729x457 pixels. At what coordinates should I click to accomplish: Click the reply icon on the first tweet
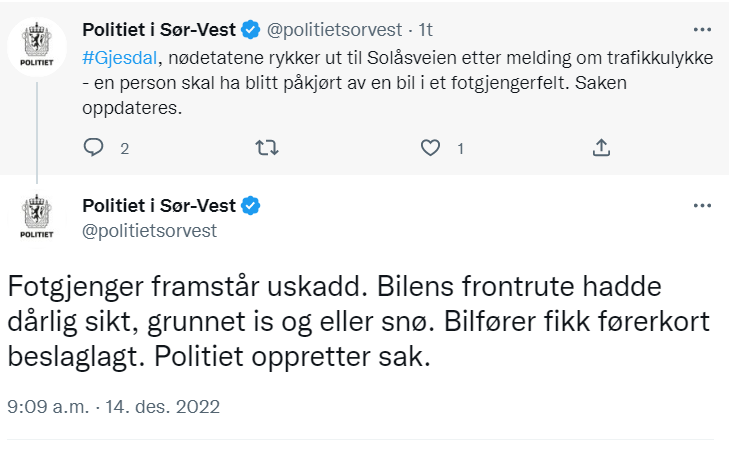point(94,148)
